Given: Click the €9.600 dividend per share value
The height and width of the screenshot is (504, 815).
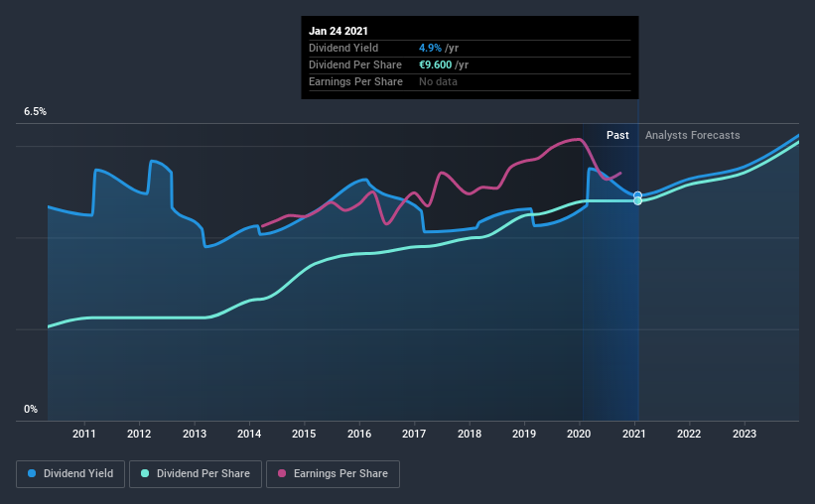Looking at the screenshot, I should (436, 64).
